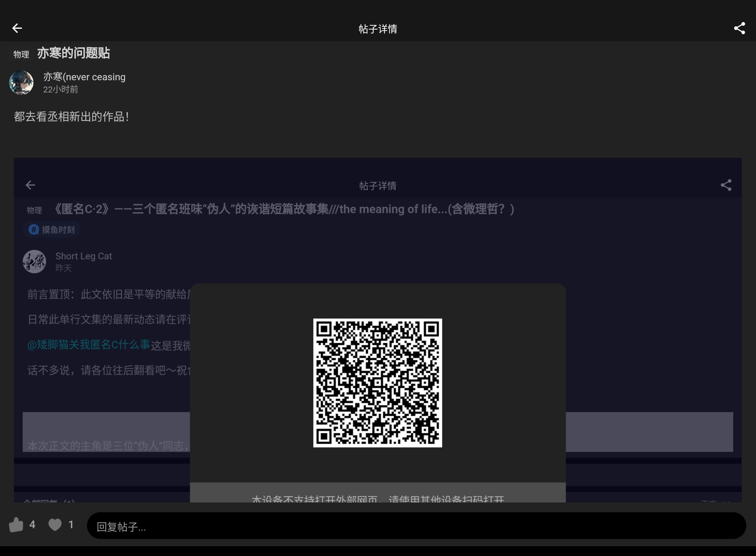Focus the 回复帖子... reply field
This screenshot has height=556, width=756.
click(416, 526)
